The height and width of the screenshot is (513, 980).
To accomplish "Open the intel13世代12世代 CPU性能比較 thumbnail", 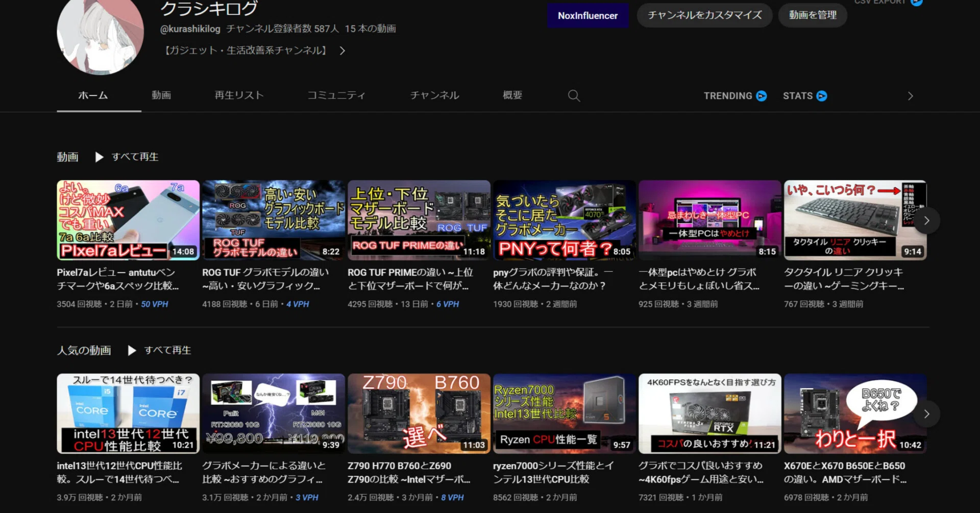I will (128, 413).
